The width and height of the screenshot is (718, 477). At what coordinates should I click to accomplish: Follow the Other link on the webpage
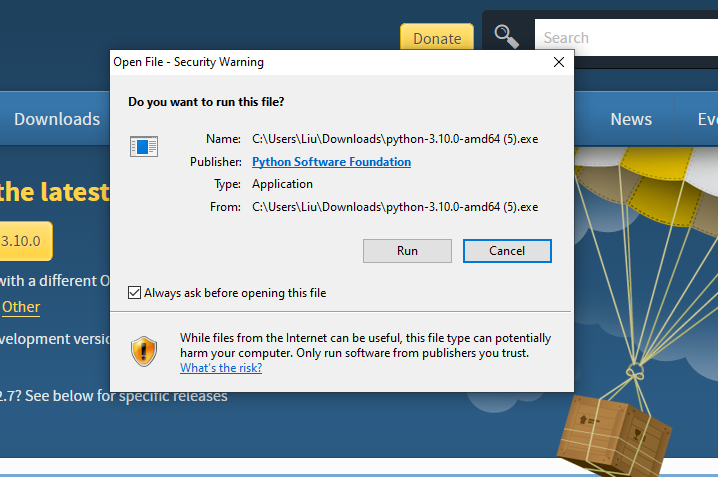[x=21, y=307]
